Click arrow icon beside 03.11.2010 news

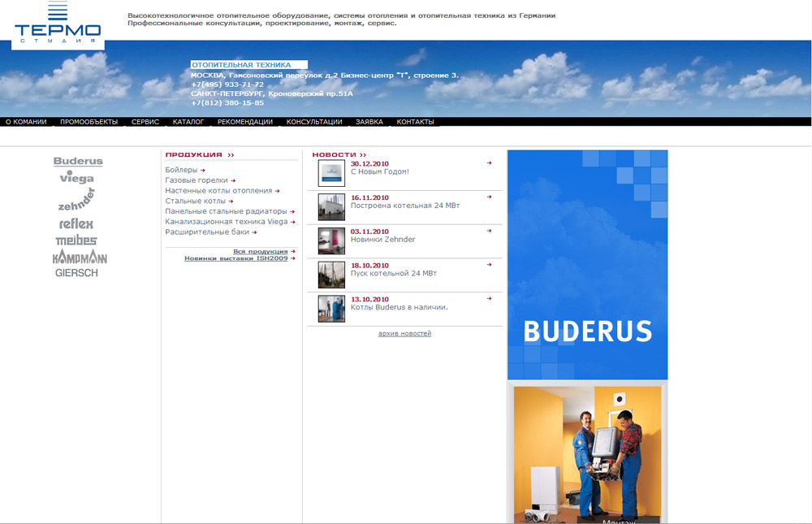(x=489, y=231)
